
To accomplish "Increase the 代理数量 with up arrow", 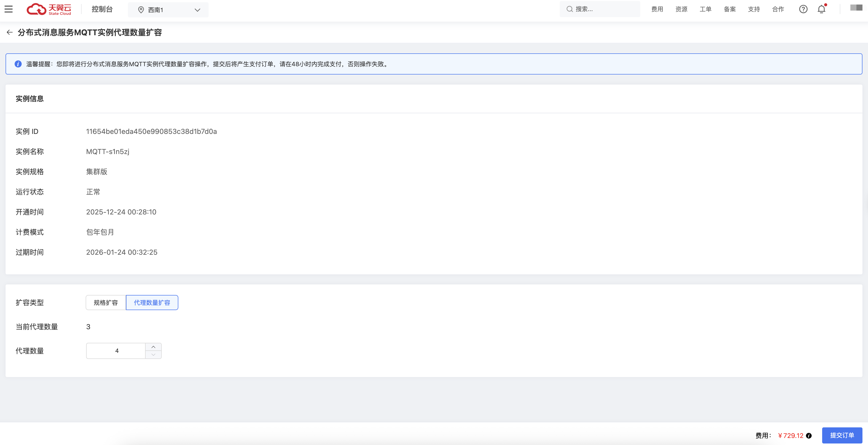I will [153, 347].
